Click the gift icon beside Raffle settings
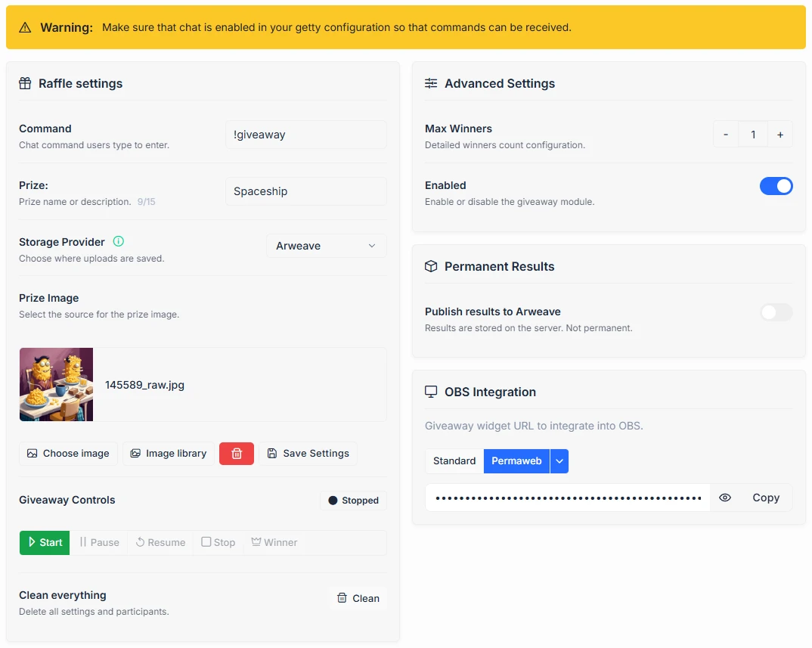812x648 pixels. tap(25, 83)
